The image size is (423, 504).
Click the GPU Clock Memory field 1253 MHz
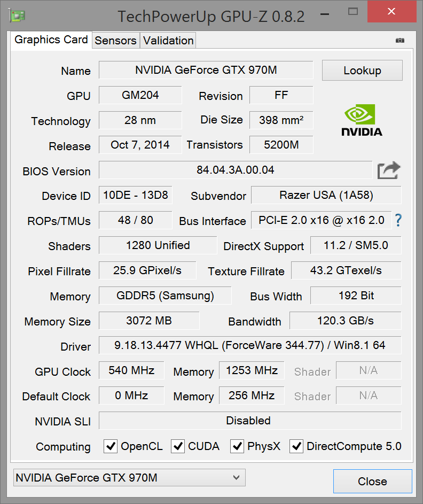point(252,370)
